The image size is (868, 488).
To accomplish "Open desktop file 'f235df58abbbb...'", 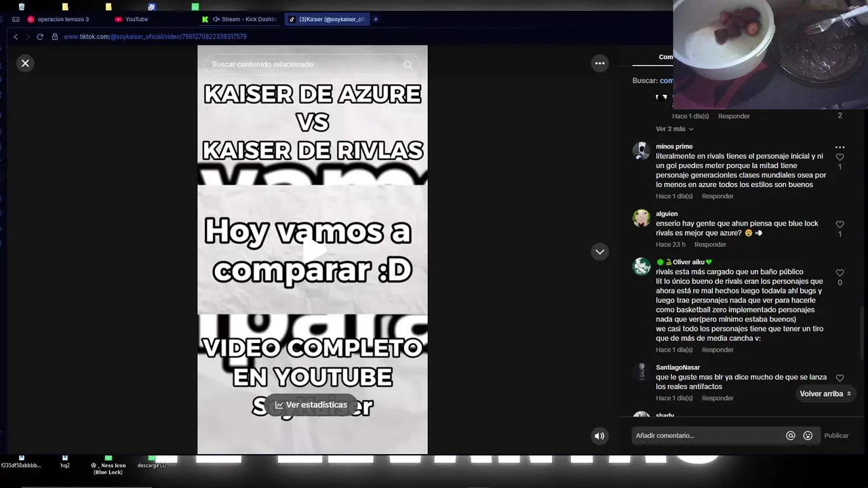I will (21, 462).
